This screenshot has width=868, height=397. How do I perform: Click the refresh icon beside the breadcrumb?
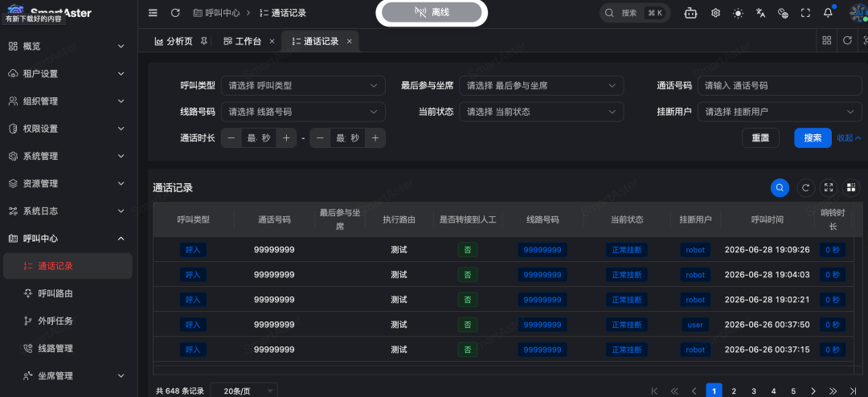point(175,13)
